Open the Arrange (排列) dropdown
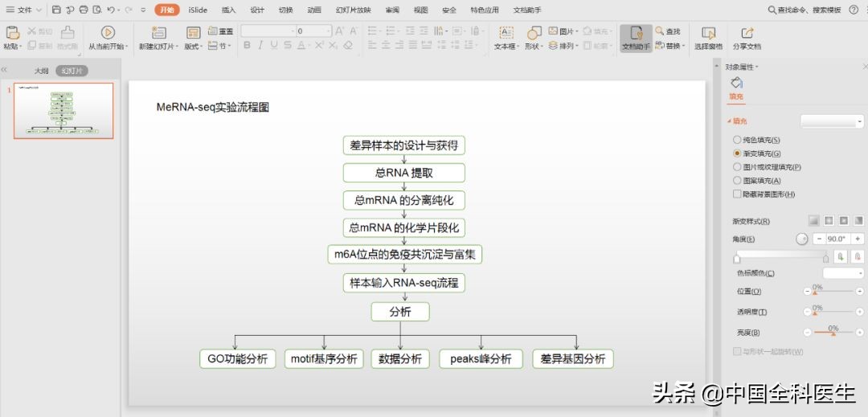868x417 pixels. tap(563, 46)
